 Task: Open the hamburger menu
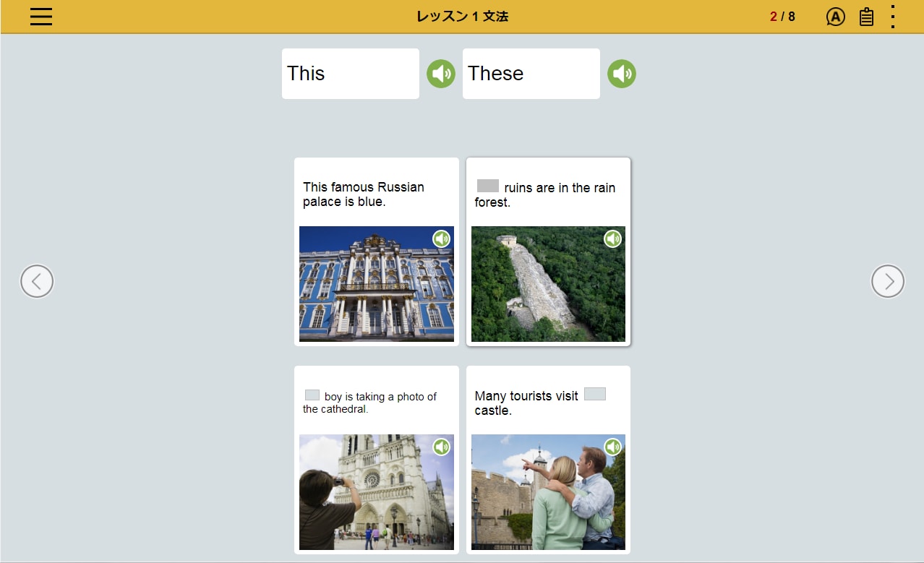pyautogui.click(x=41, y=17)
